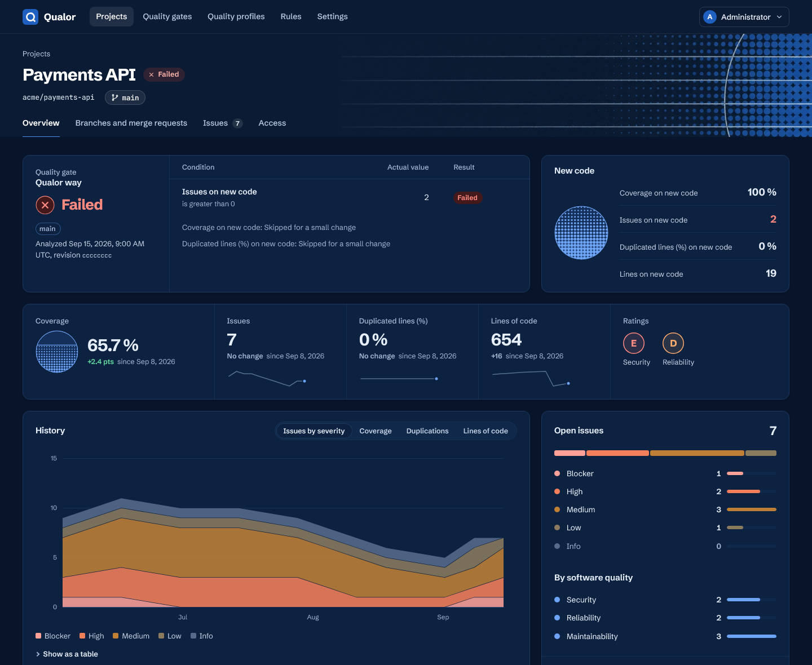Screen dimensions: 812x665
Task: Open the Projects nav item
Action: [112, 16]
